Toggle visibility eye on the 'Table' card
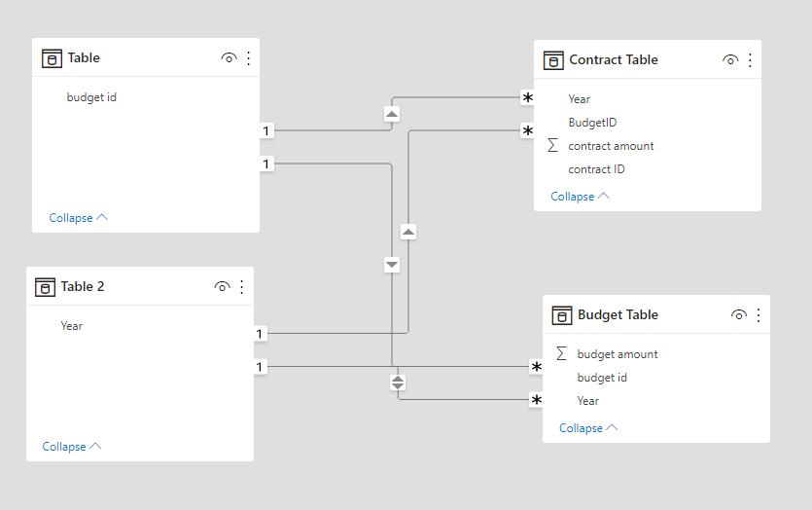812x510 pixels. coord(229,58)
